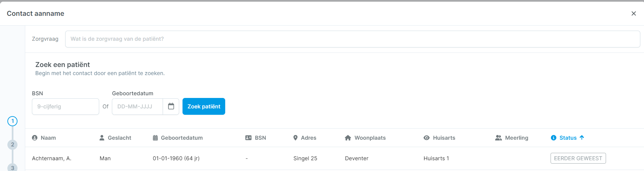This screenshot has width=644, height=171.
Task: Click the person icon beside Naam
Action: [35, 138]
